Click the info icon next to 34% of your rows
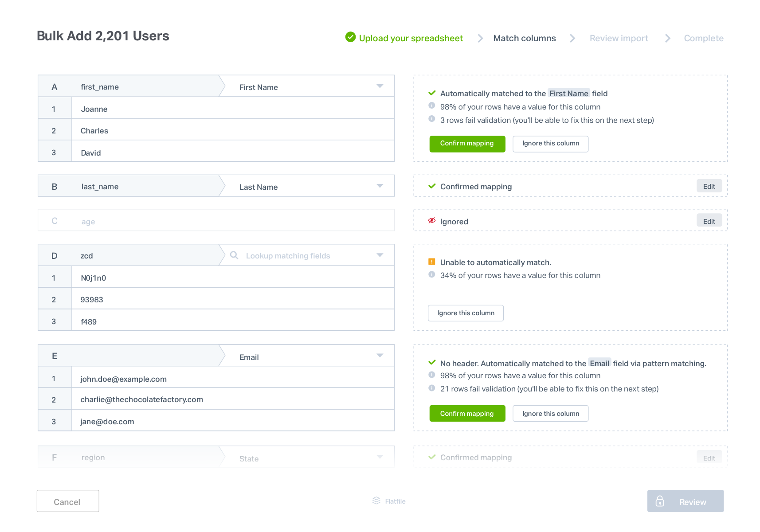760x532 pixels. click(x=431, y=274)
